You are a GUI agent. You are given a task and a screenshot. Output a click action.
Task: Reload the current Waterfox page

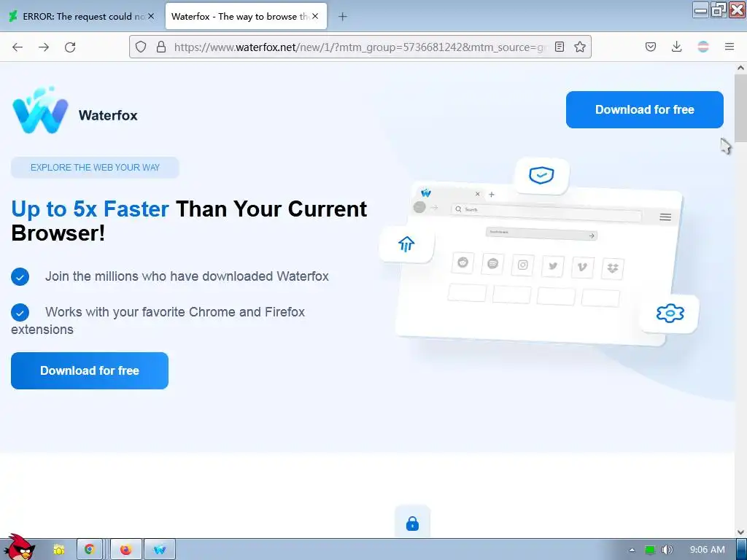pos(70,47)
